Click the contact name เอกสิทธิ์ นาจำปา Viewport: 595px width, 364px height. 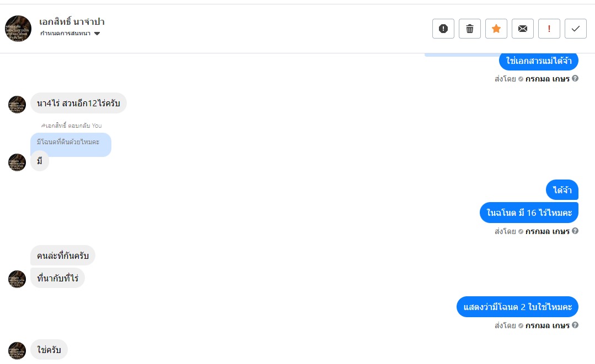pos(72,22)
